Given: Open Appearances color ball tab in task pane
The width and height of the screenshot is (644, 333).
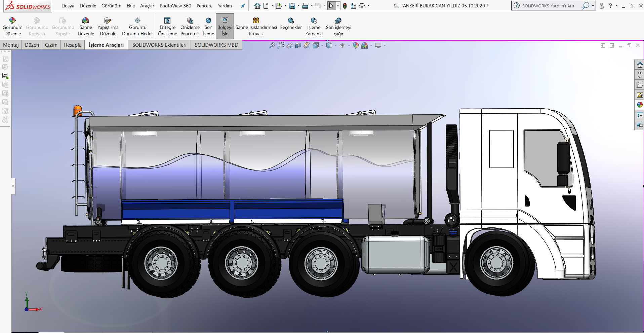Looking at the screenshot, I should 640,105.
